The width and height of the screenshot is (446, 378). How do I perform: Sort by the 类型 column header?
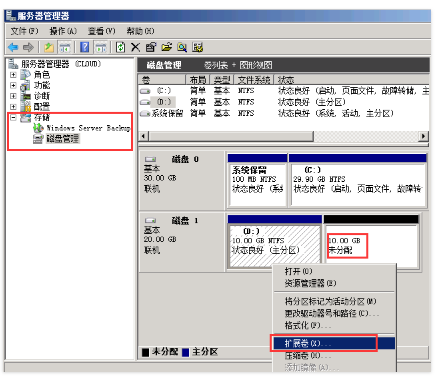[x=222, y=80]
